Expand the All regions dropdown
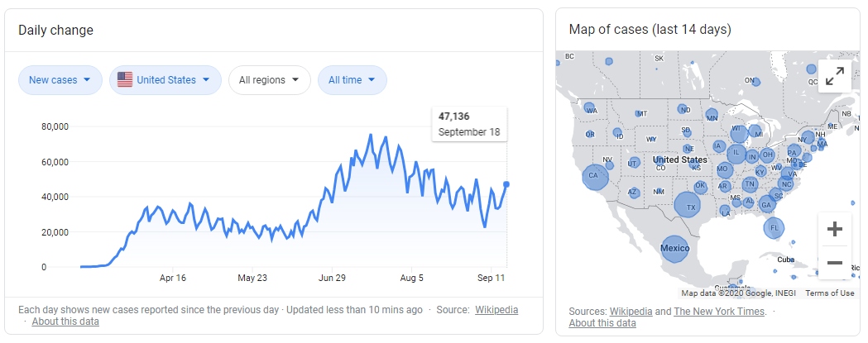The width and height of the screenshot is (868, 343). point(269,80)
